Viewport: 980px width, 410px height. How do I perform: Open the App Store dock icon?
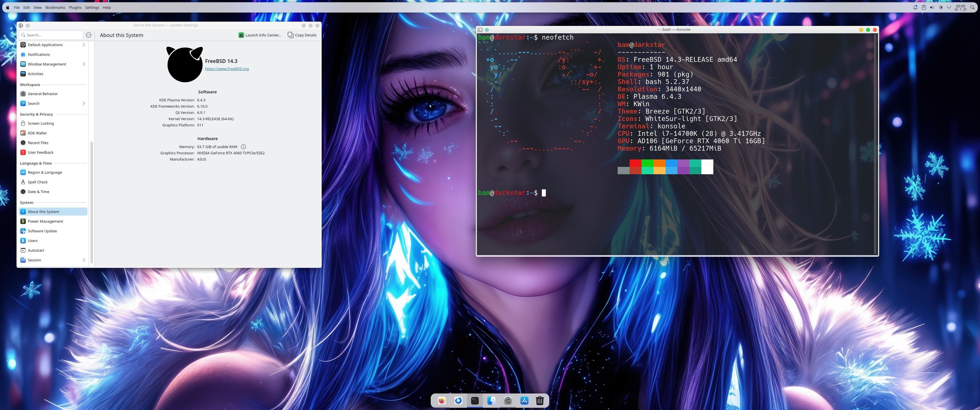(x=524, y=400)
